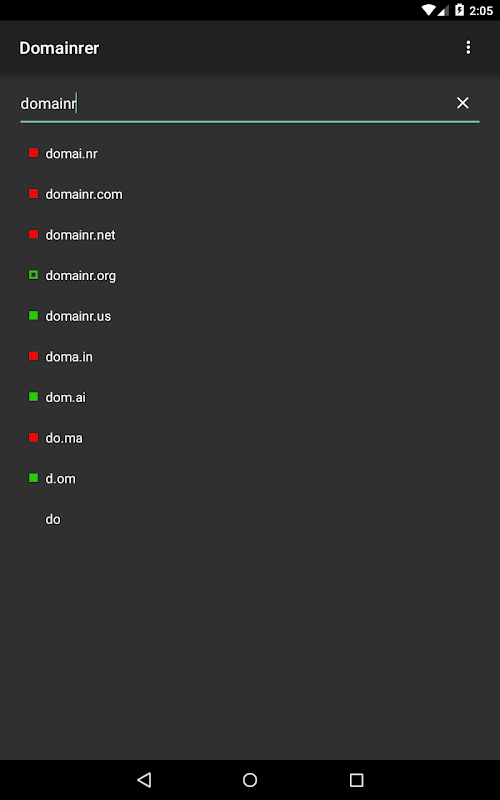
Task: Click the green status square beside dom.ai
Action: [x=33, y=397]
